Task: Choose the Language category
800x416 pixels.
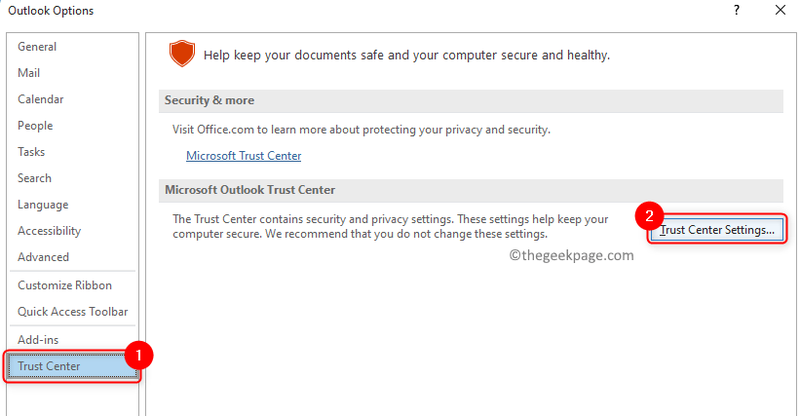Action: click(x=72, y=205)
